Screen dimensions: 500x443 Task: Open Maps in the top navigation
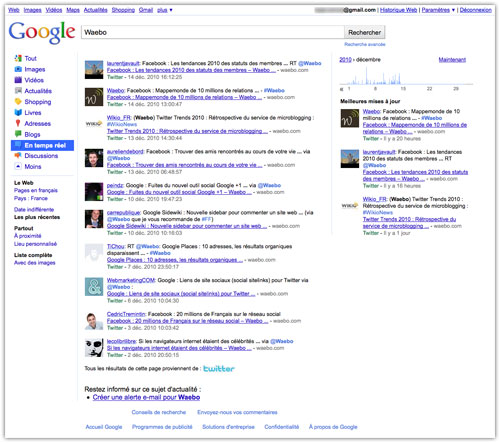click(x=73, y=10)
